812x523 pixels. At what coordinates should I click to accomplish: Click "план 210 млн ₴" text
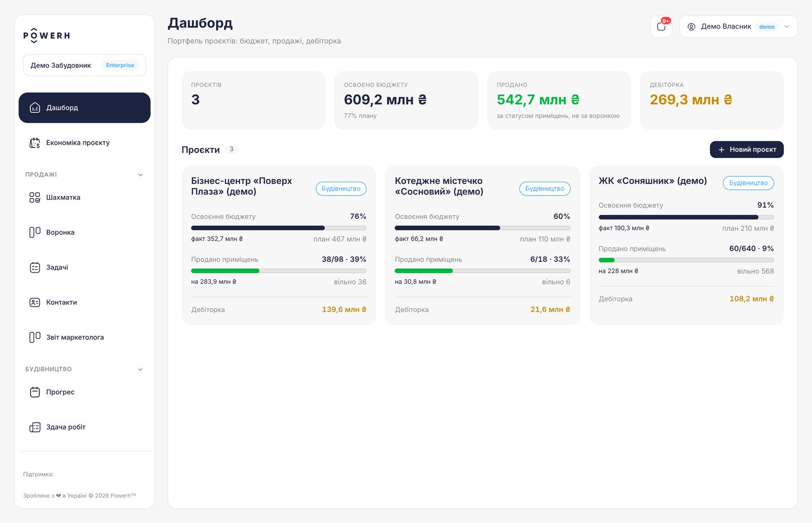(x=748, y=228)
